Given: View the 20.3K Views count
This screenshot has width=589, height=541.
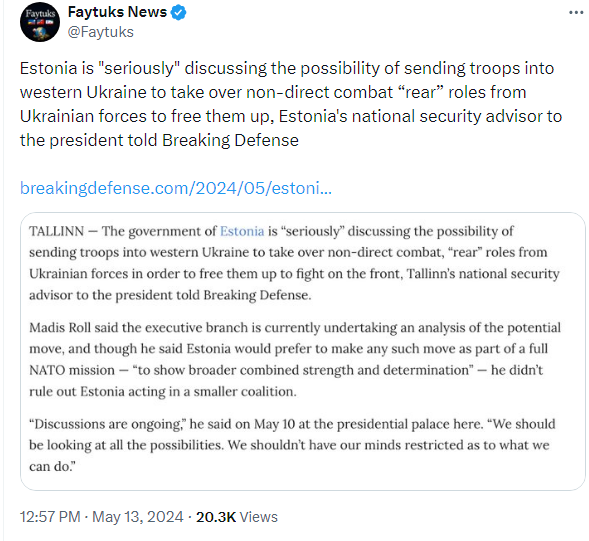Looking at the screenshot, I should 237,517.
